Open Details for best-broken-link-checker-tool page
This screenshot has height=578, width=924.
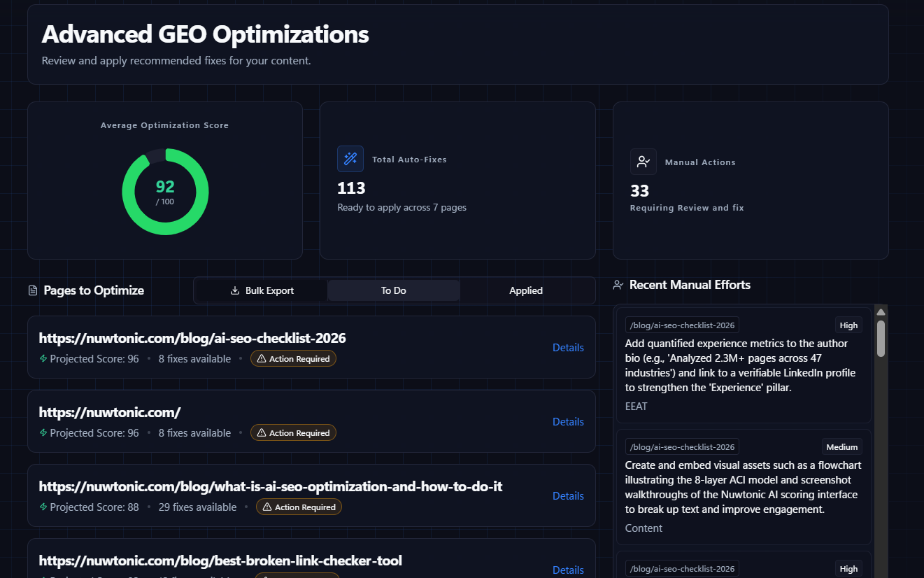pos(568,570)
